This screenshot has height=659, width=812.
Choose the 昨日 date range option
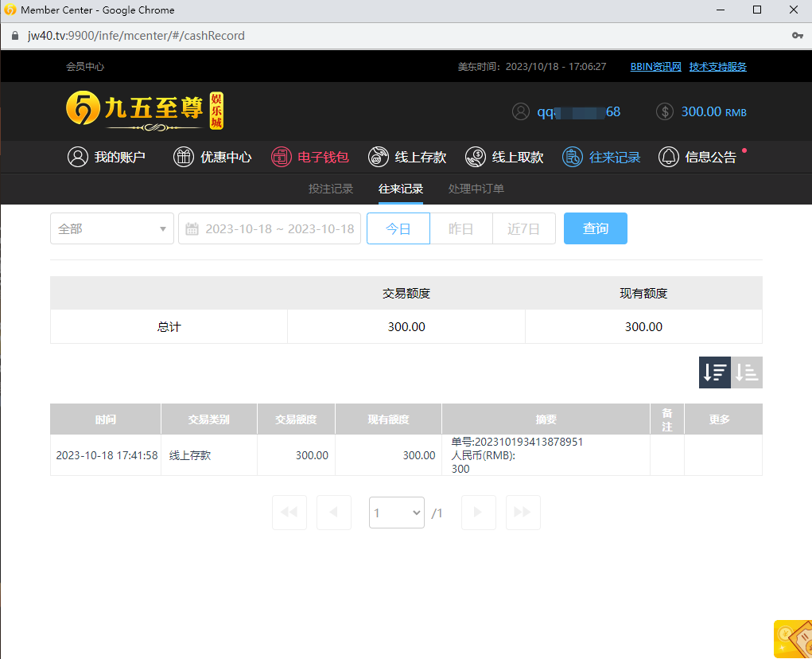pos(461,228)
